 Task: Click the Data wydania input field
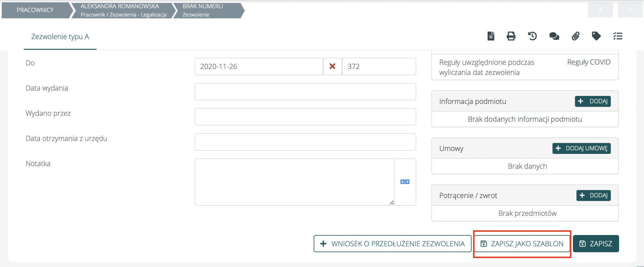pos(305,91)
